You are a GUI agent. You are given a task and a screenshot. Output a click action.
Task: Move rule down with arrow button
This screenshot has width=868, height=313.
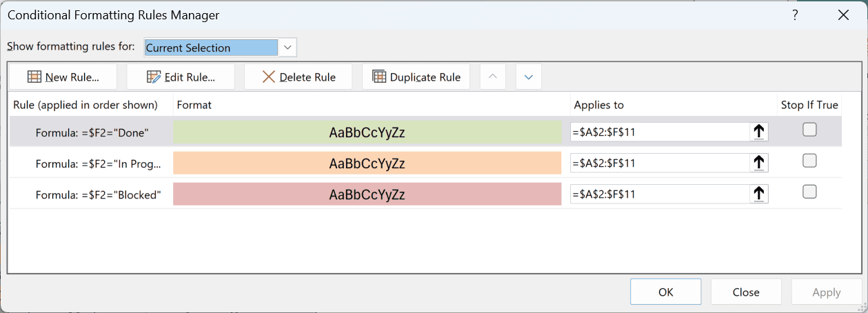[529, 77]
